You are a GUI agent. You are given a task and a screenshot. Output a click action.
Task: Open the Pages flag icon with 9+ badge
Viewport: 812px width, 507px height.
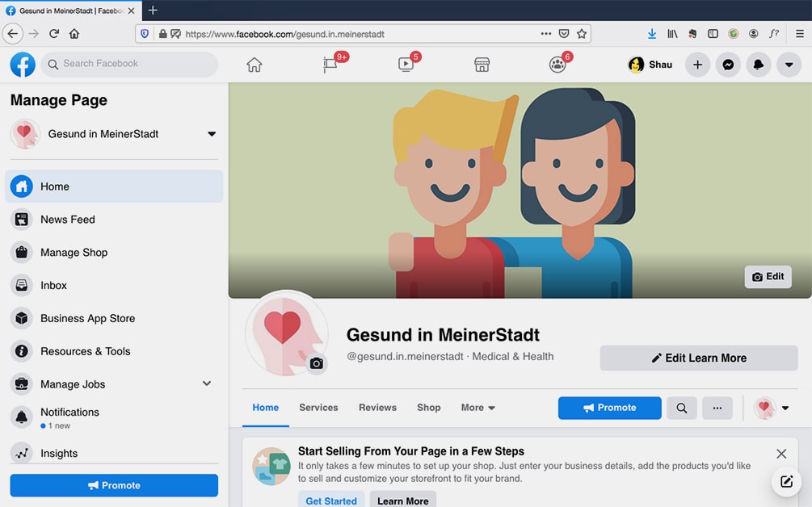click(x=332, y=65)
